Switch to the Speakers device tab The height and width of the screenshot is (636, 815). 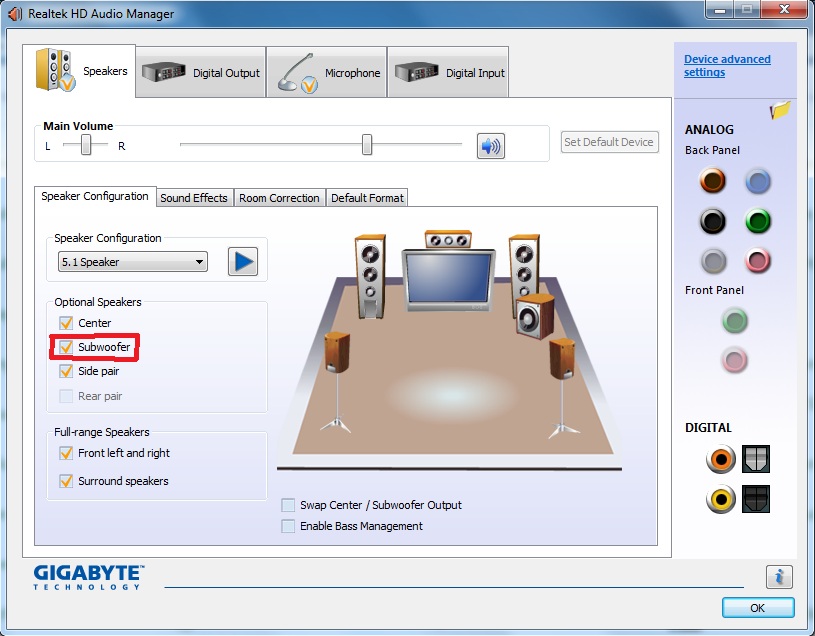coord(80,71)
